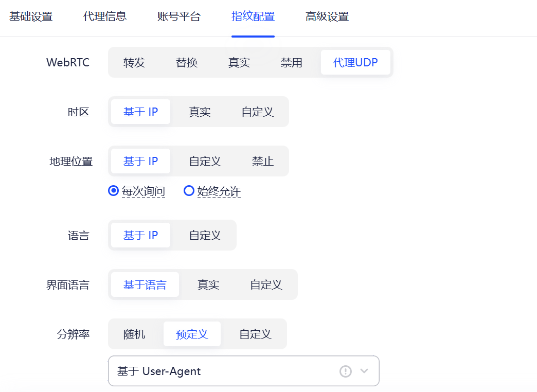This screenshot has width=537, height=392.
Task: Select the 指纹配置 tab
Action: [x=253, y=16]
